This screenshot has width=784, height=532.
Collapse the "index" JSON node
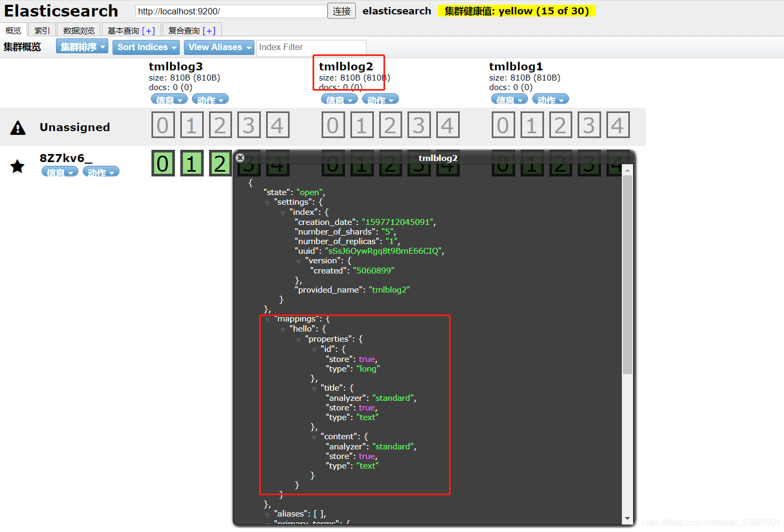[283, 213]
